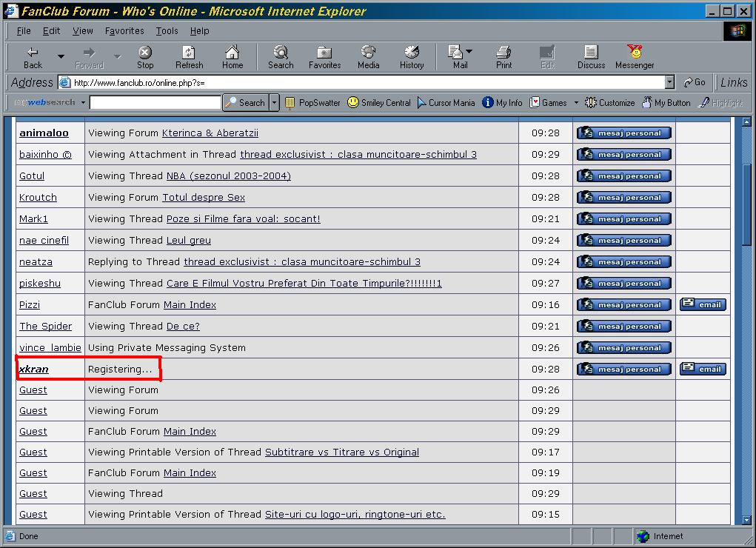The height and width of the screenshot is (548, 756).
Task: Expand the Search button dropdown arrow
Action: 274,103
